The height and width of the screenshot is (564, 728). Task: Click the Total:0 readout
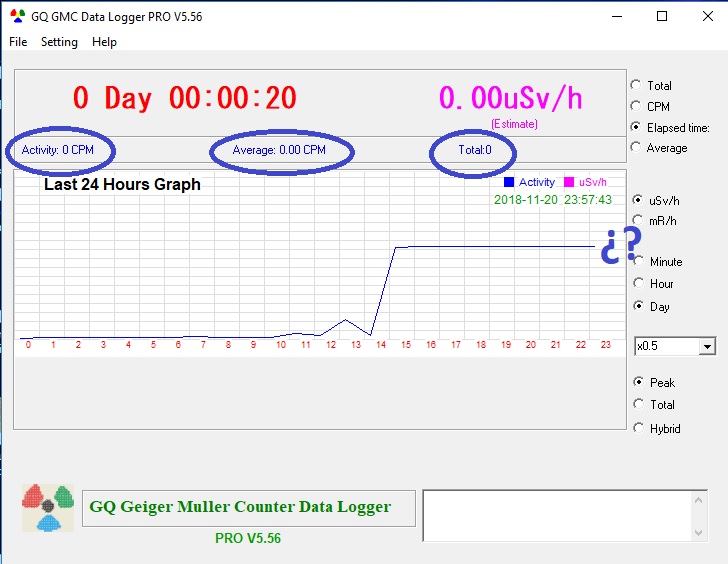click(x=475, y=150)
